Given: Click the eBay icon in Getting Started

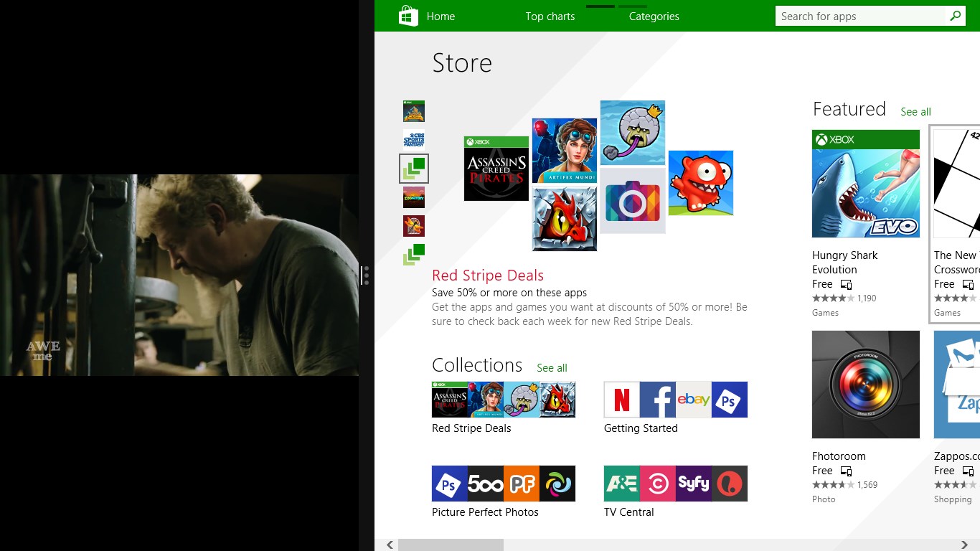Looking at the screenshot, I should pyautogui.click(x=694, y=400).
